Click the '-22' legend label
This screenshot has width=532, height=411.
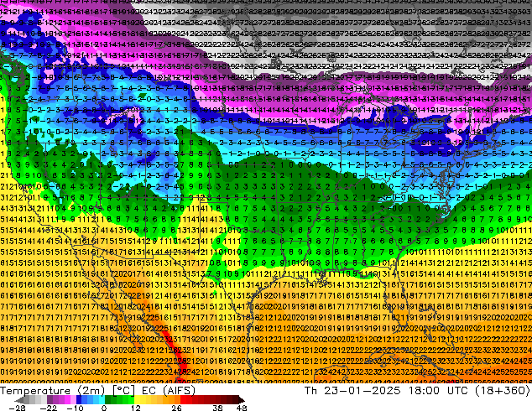pyautogui.click(x=48, y=408)
